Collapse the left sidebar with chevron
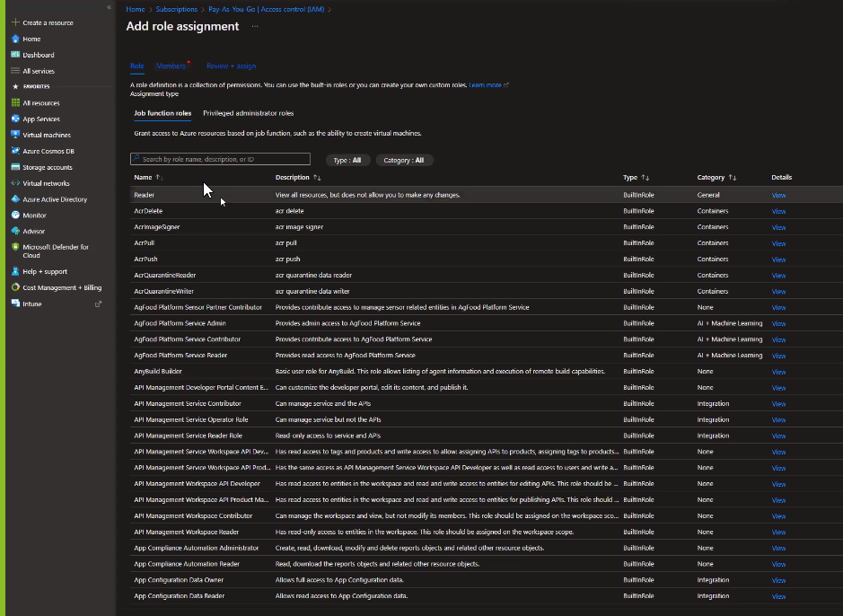The image size is (843, 616). pyautogui.click(x=109, y=7)
